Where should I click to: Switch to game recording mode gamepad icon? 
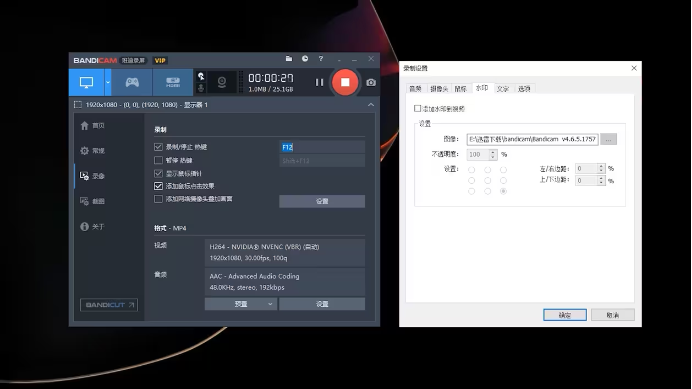point(132,82)
